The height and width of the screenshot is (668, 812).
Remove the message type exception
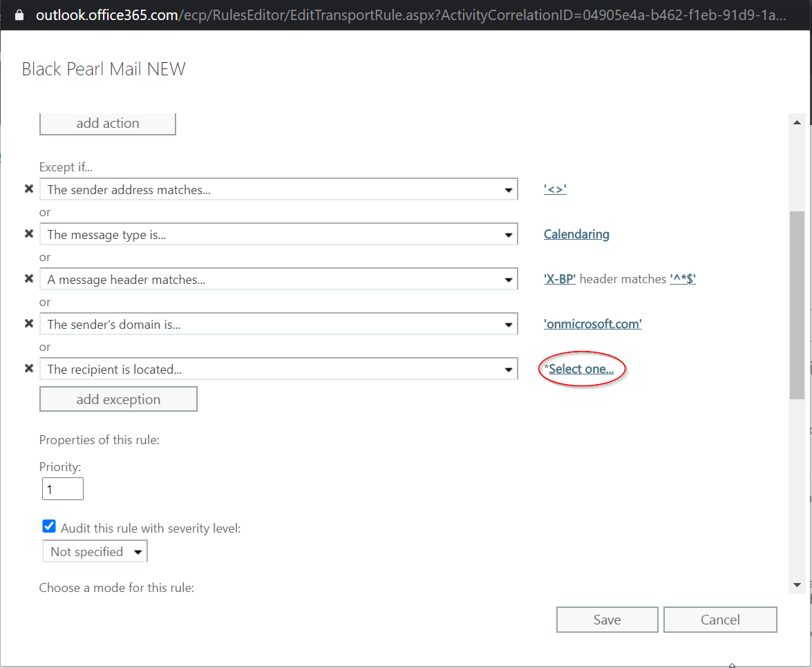[x=29, y=234]
